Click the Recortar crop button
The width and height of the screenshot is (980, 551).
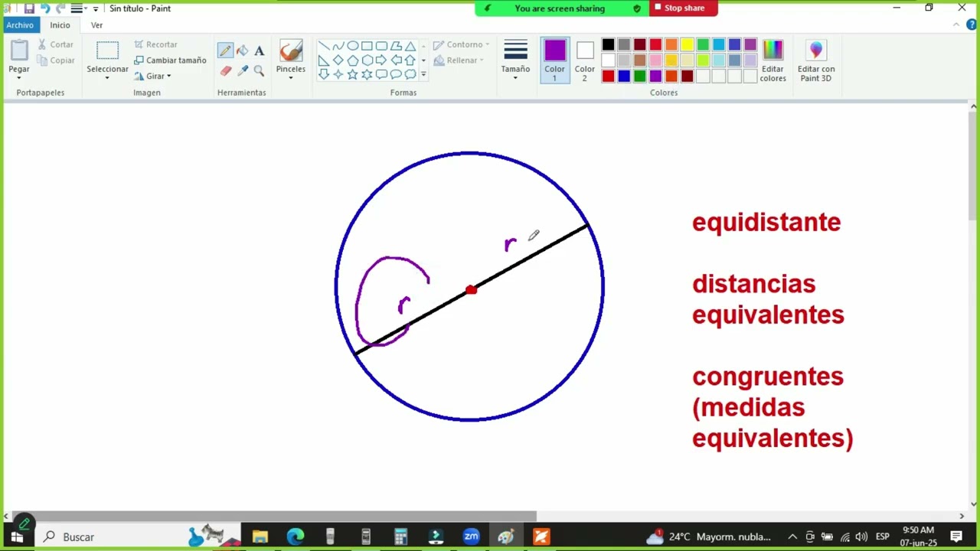point(155,44)
